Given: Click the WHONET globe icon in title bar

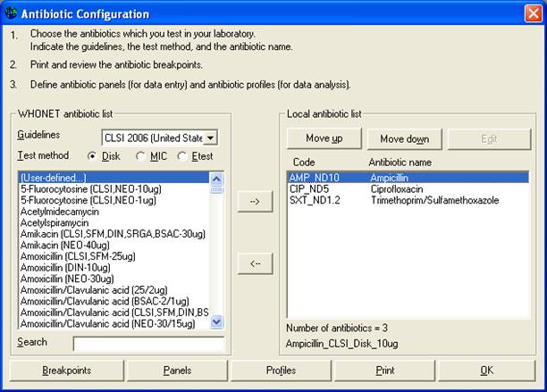Looking at the screenshot, I should pos(12,13).
